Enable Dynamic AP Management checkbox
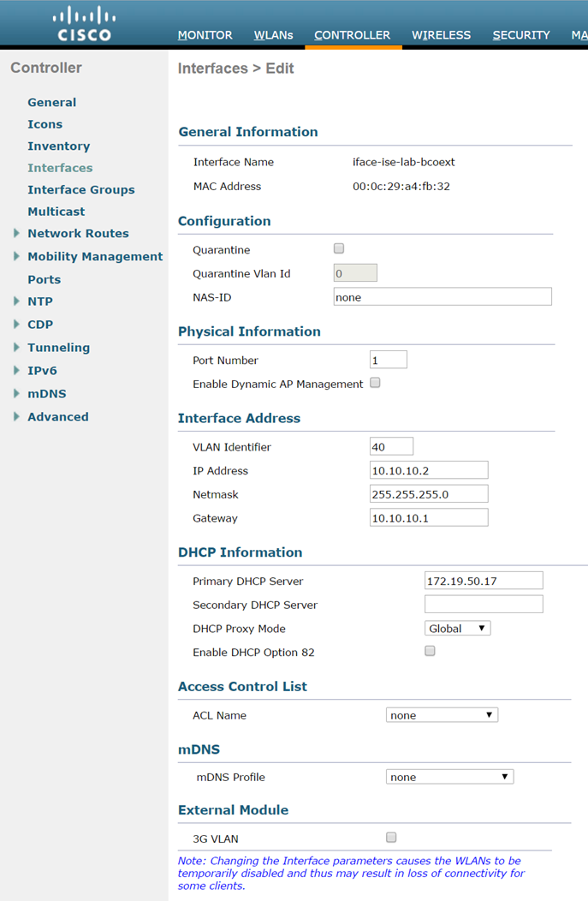Image resolution: width=588 pixels, height=901 pixels. click(375, 383)
